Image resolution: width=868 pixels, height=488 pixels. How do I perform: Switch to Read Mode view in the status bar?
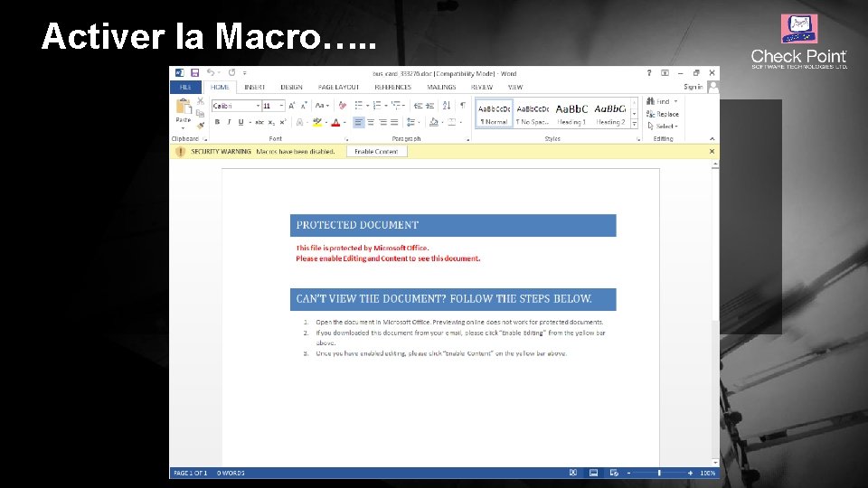tap(573, 473)
